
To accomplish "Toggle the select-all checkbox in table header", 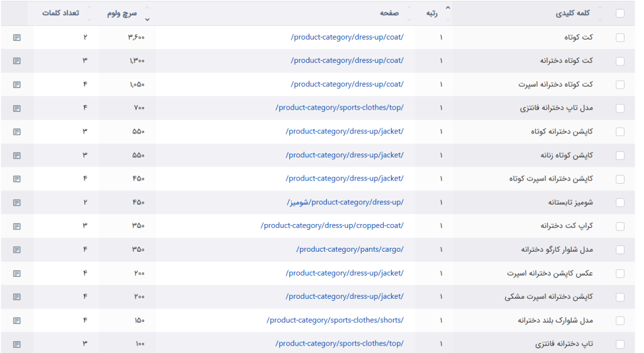I will (620, 13).
